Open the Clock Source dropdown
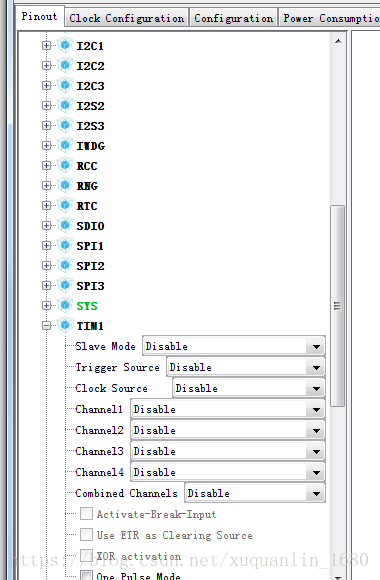Image resolution: width=380 pixels, height=580 pixels. [x=249, y=388]
